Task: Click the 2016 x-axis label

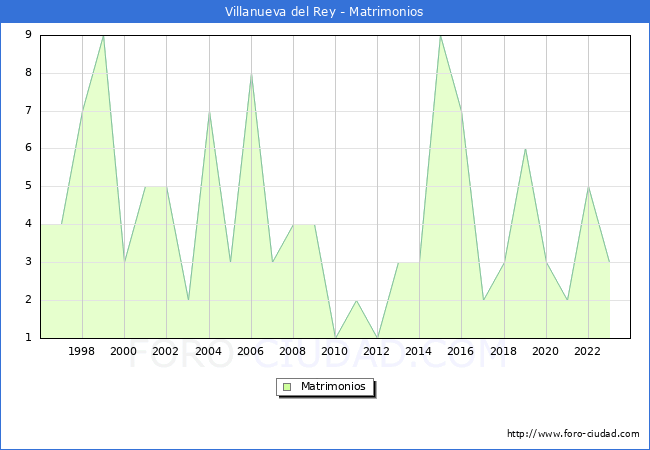Action: [461, 351]
